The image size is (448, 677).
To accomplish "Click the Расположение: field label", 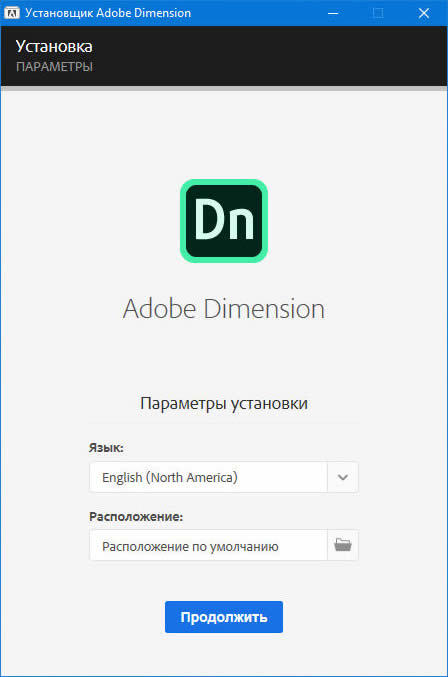I will (x=136, y=516).
